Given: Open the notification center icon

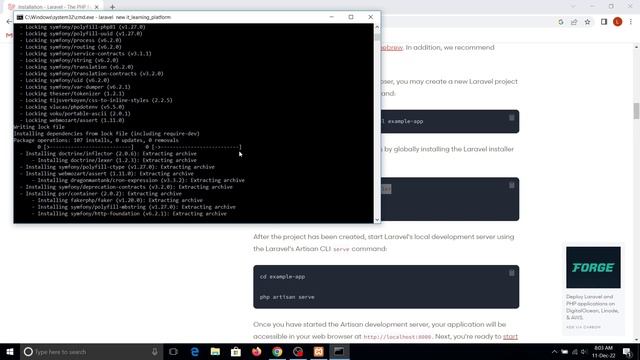Looking at the screenshot, I should pyautogui.click(x=627, y=351).
